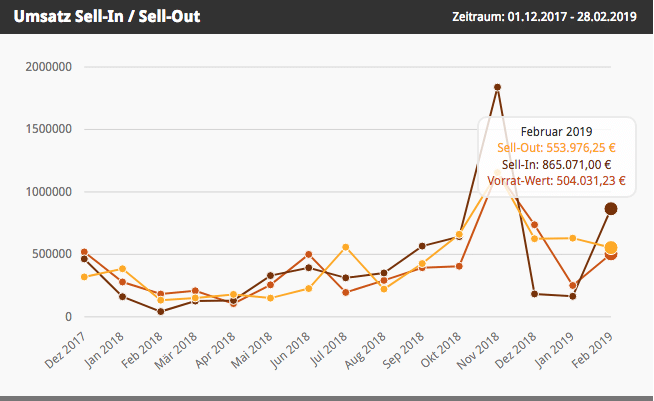
Task: Click the orange Vorrat-Wert point at Jun 2018
Action: [309, 254]
